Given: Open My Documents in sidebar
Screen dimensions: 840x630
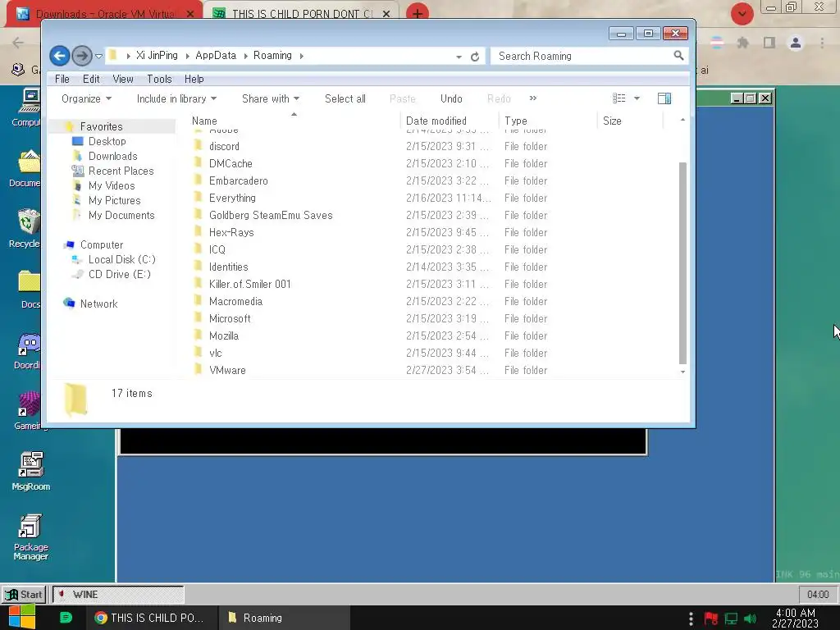Looking at the screenshot, I should pyautogui.click(x=121, y=215).
